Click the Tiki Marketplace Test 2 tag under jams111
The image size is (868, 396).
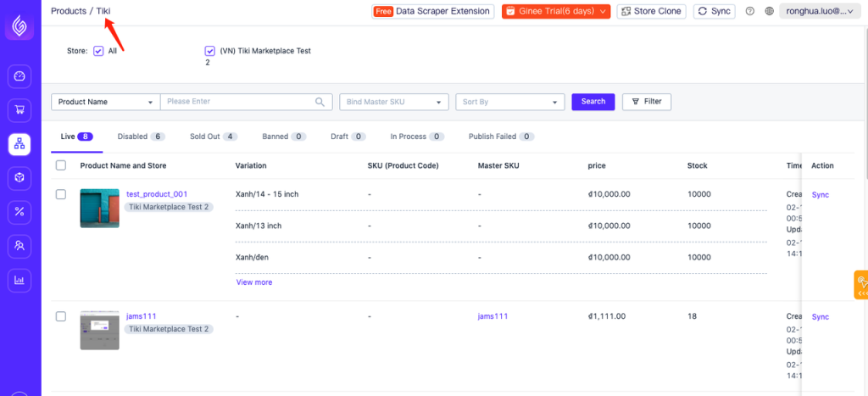pos(169,329)
